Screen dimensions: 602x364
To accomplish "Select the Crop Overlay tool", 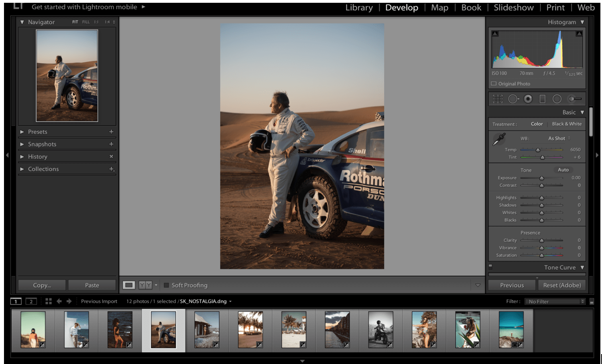I will pyautogui.click(x=498, y=99).
